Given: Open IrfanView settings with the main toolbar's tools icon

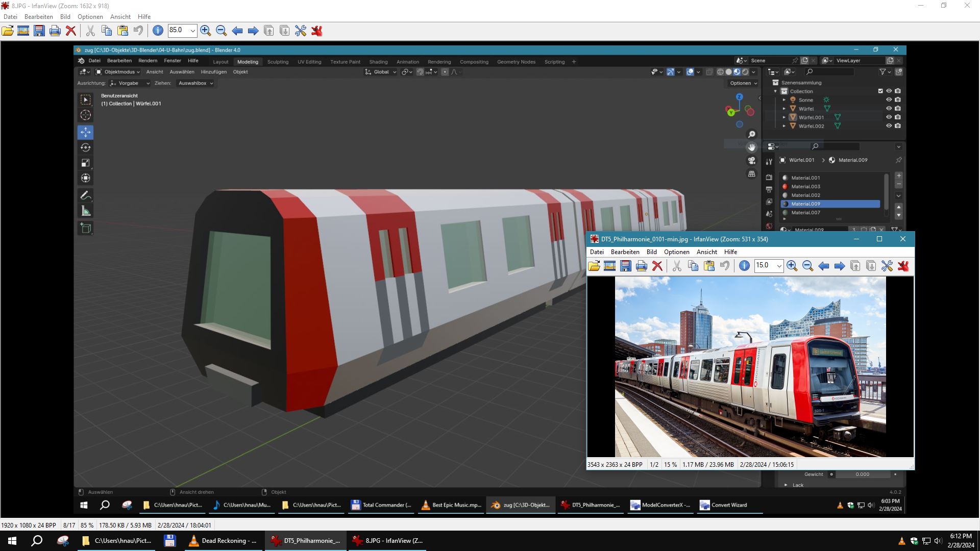Looking at the screenshot, I should [301, 31].
